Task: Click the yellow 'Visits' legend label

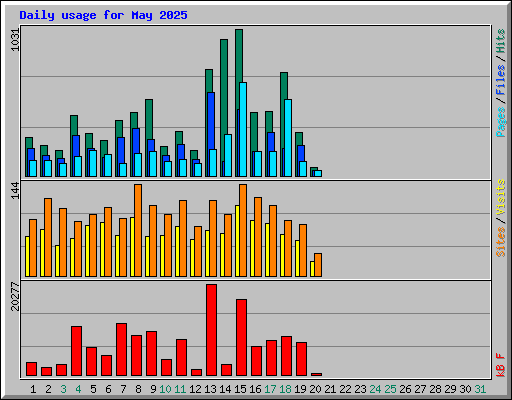Action: [x=501, y=198]
